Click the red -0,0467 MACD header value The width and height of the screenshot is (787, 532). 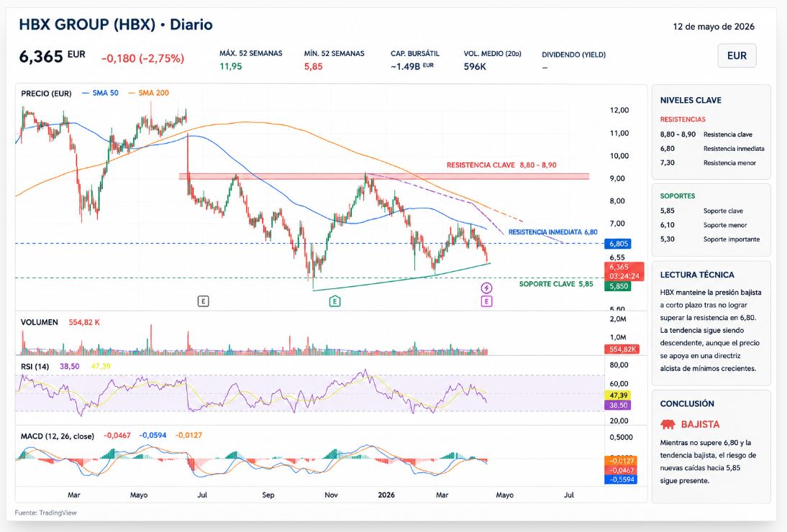[117, 435]
